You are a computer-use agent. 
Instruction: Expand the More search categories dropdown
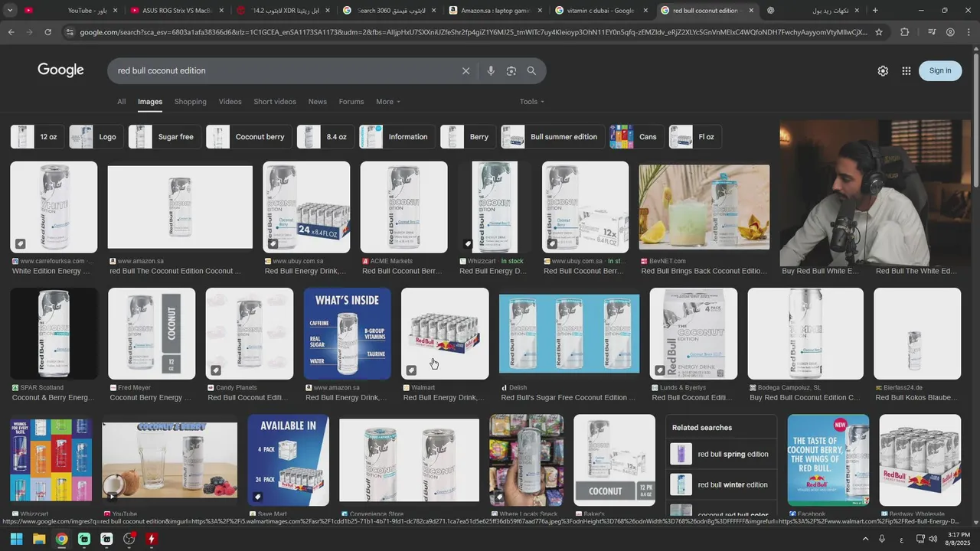pos(388,102)
